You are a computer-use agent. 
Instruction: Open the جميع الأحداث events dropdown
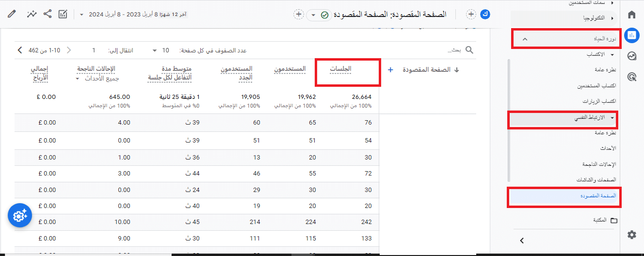[78, 78]
